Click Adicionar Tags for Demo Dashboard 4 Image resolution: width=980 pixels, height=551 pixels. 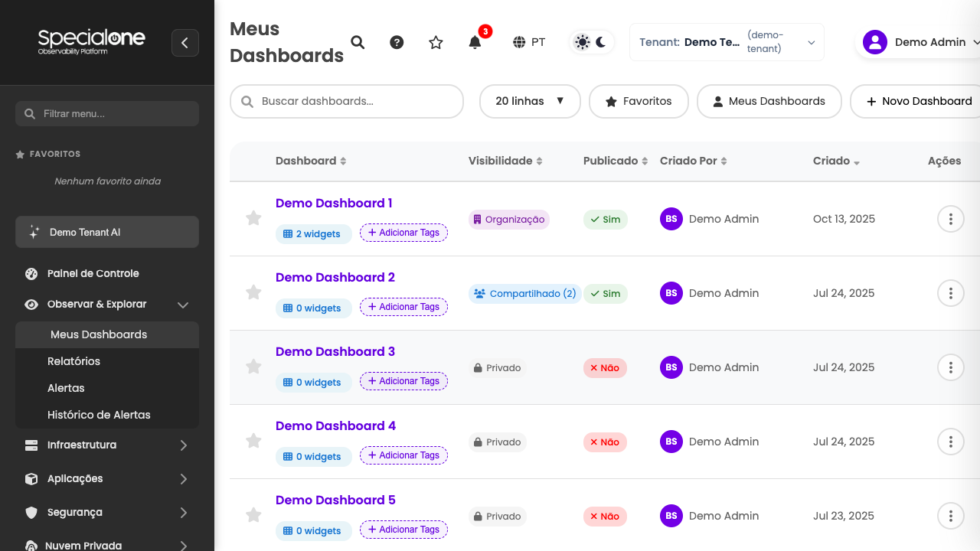pos(403,455)
